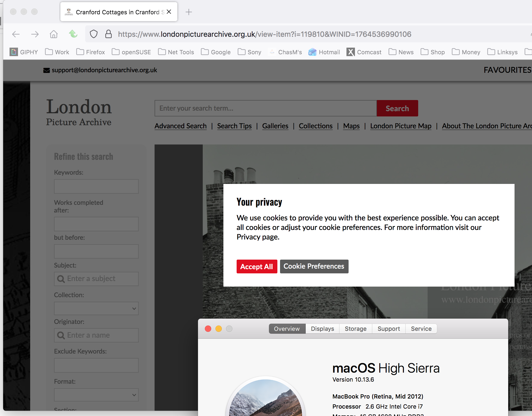Click the main search term field
532x416 pixels.
[265, 108]
